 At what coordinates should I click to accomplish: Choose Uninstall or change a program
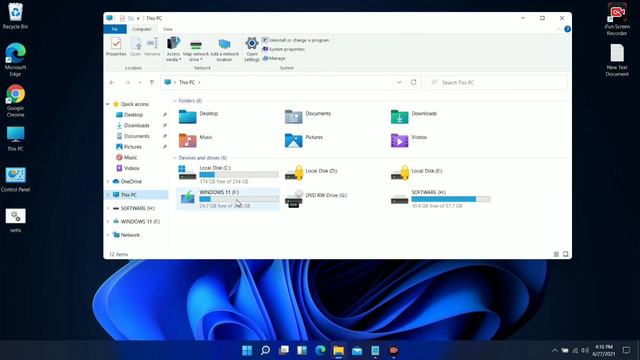[x=296, y=40]
